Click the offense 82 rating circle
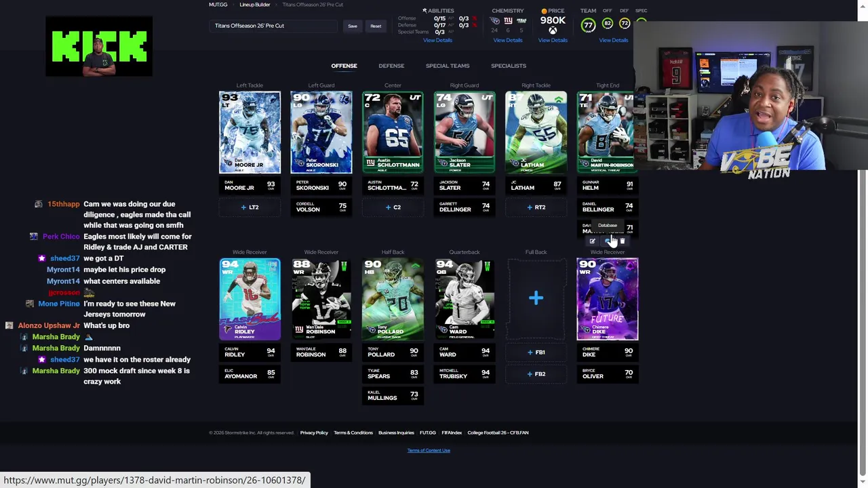Image resolution: width=868 pixels, height=488 pixels. pos(607,24)
